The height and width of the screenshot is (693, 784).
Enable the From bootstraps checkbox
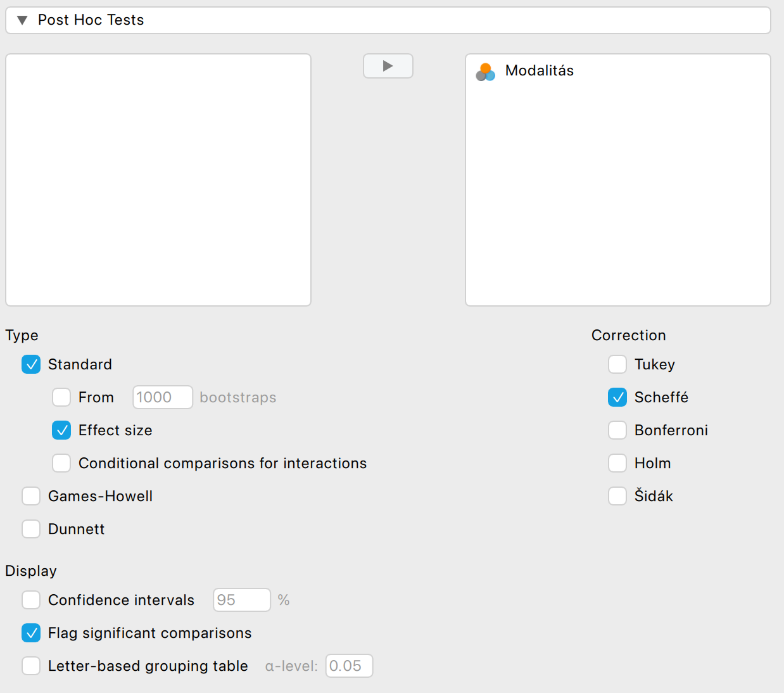point(61,397)
